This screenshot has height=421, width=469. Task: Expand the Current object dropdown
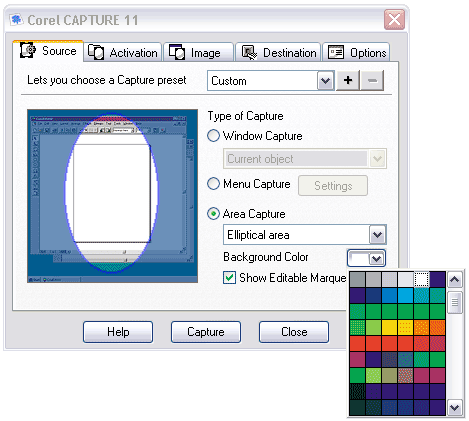pyautogui.click(x=377, y=159)
